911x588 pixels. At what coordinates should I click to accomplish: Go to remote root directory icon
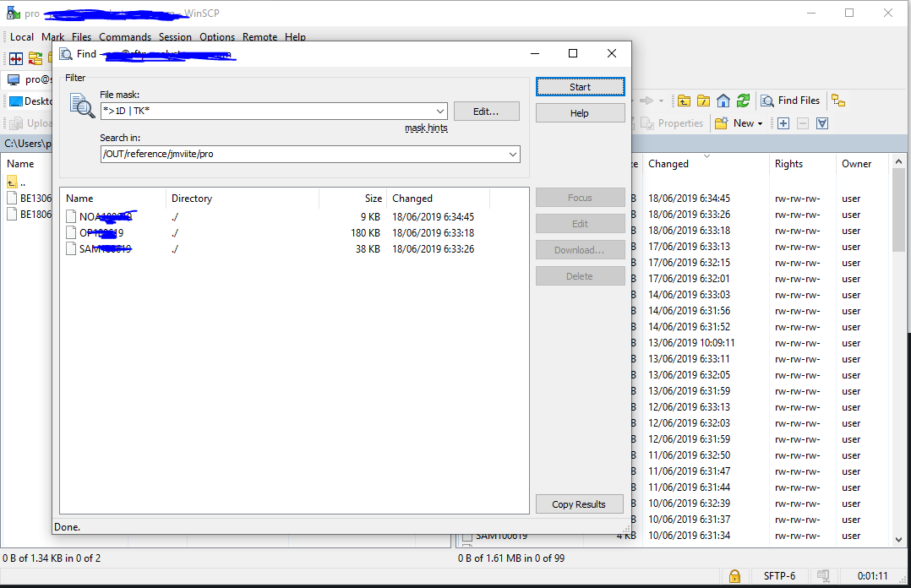pyautogui.click(x=703, y=101)
